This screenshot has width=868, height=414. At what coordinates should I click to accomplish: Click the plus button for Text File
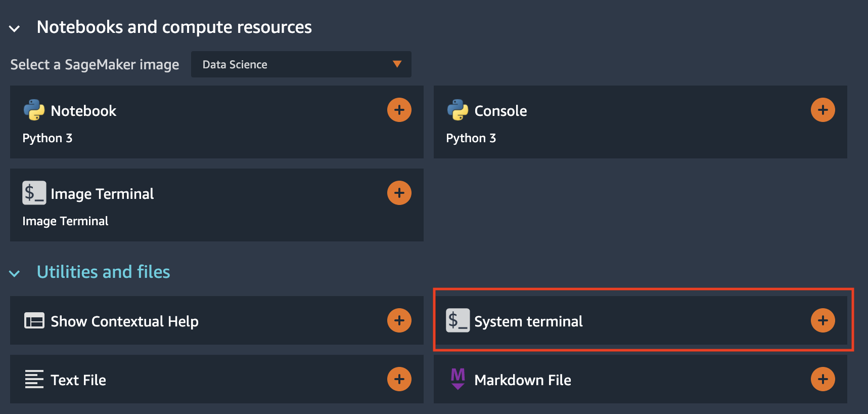[x=399, y=379]
